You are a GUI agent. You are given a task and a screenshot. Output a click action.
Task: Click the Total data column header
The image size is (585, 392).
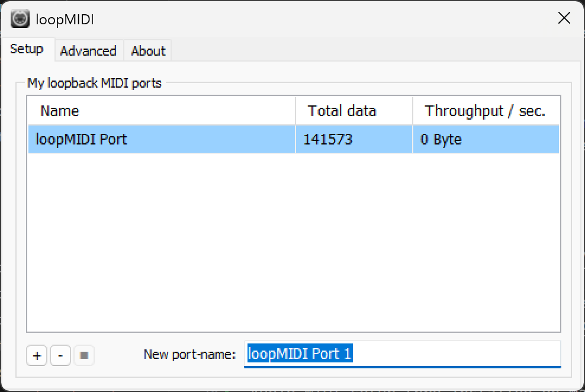(x=354, y=111)
